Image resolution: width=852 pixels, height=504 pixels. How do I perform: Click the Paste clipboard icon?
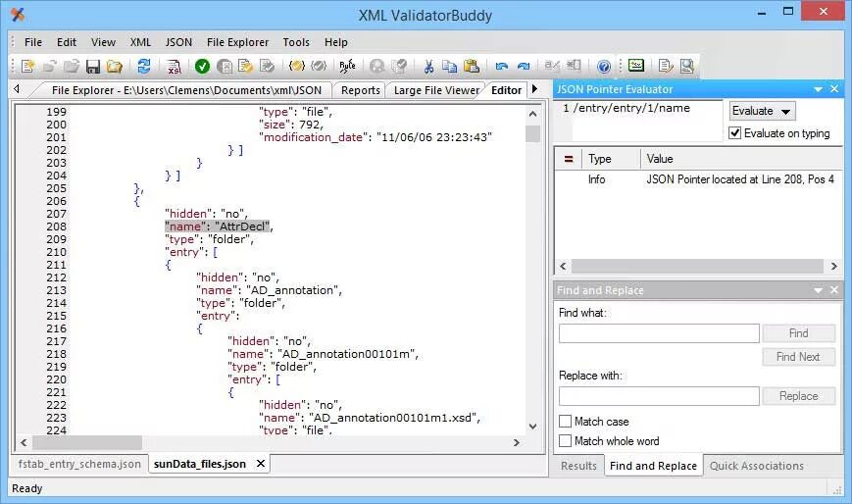click(472, 67)
